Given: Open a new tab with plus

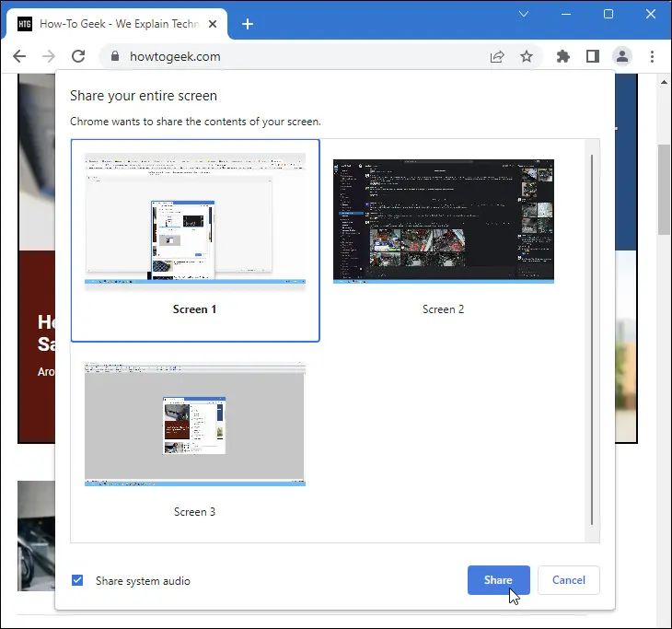Looking at the screenshot, I should click(x=248, y=24).
